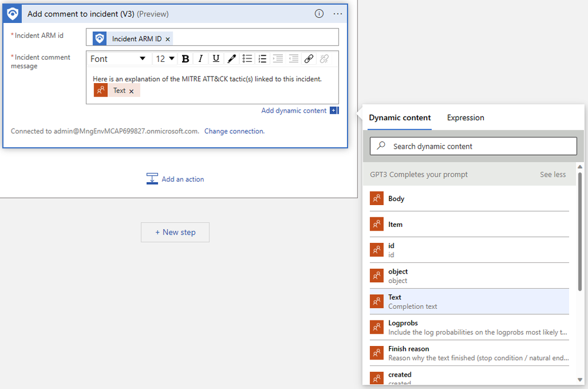Viewport: 588px width, 389px height.
Task: Click Add an action
Action: (x=176, y=179)
